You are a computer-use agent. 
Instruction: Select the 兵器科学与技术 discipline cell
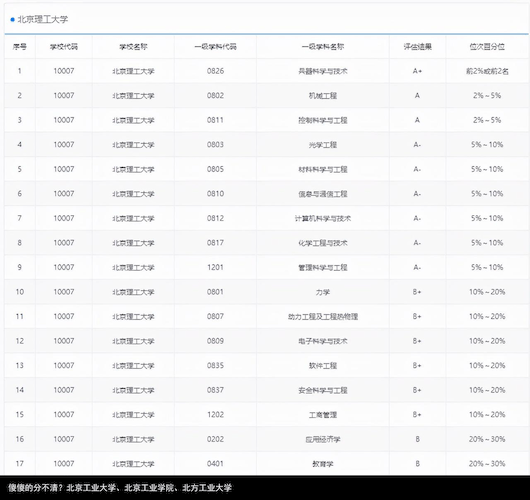[x=323, y=71]
